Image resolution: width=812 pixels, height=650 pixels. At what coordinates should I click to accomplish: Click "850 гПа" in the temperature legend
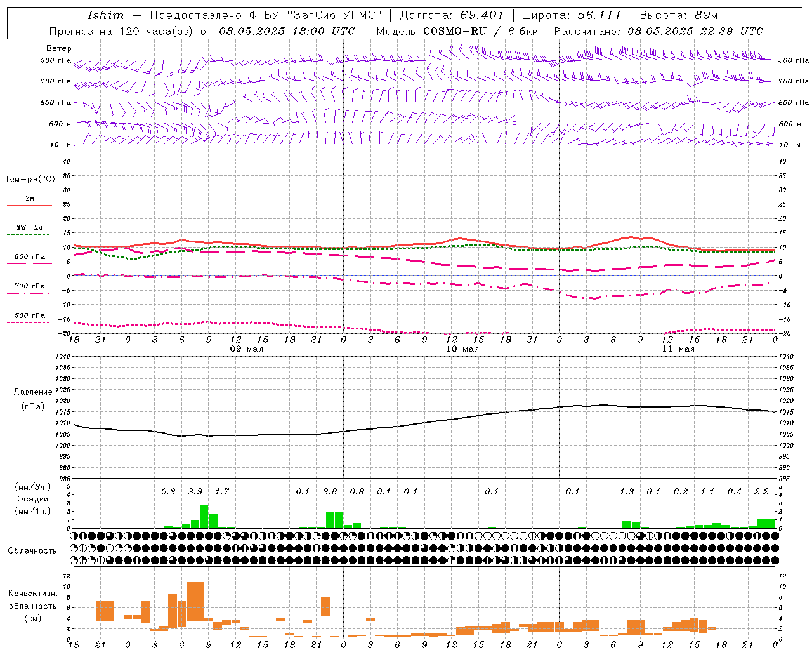click(30, 257)
